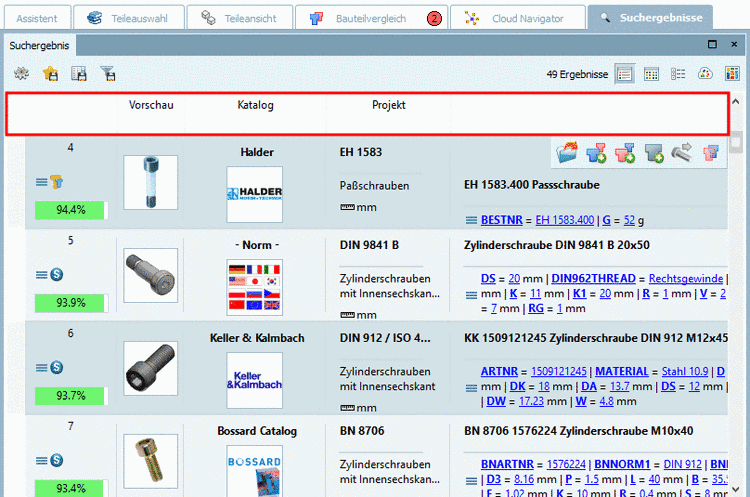The height and width of the screenshot is (497, 750).
Task: Click blue S icon in row 7
Action: (x=56, y=460)
